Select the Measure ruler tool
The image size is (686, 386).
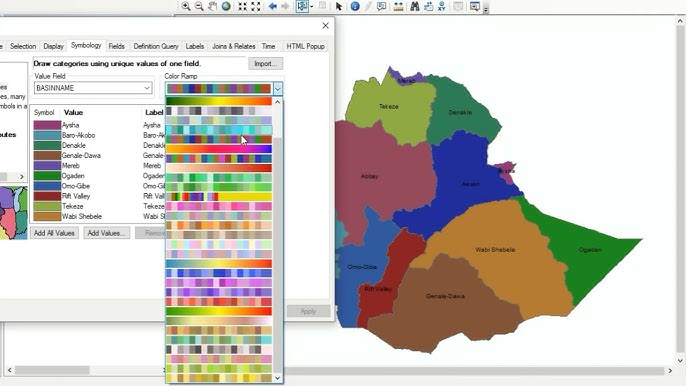click(x=398, y=6)
